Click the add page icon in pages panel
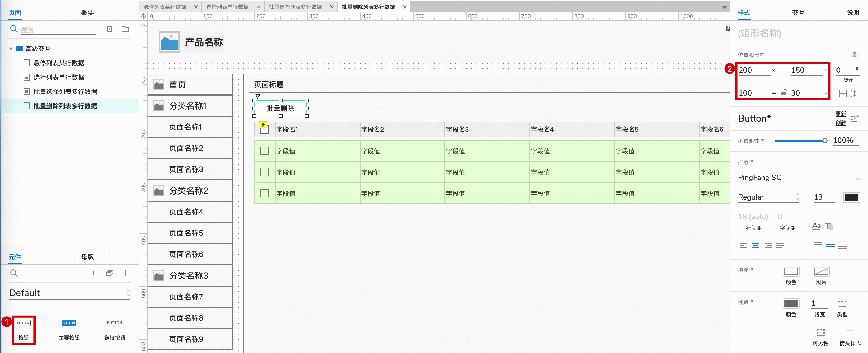 click(109, 29)
